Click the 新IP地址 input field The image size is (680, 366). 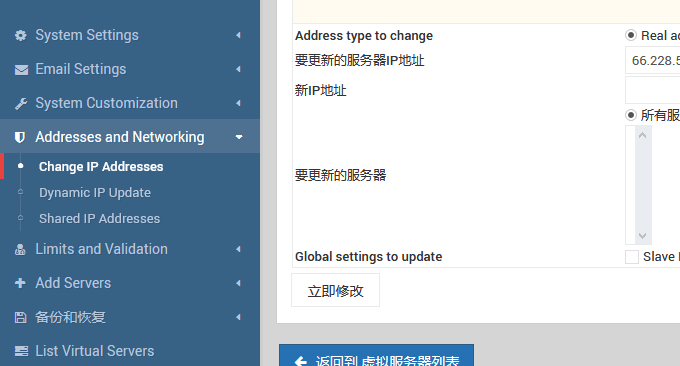click(653, 90)
